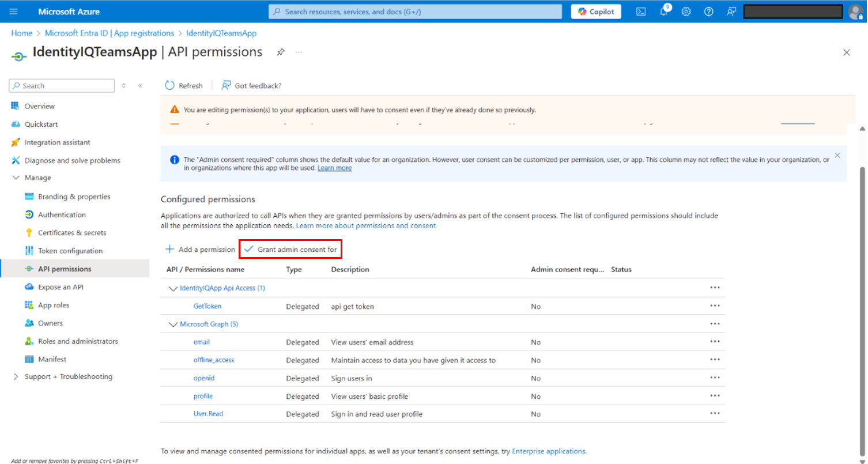The image size is (868, 464).
Task: Open the notifications bell
Action: [x=663, y=12]
